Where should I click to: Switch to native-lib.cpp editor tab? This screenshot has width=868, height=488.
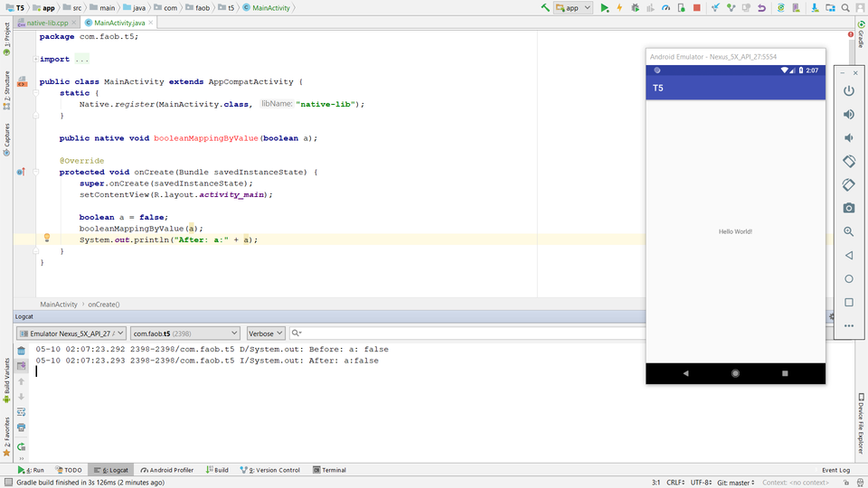click(x=46, y=23)
